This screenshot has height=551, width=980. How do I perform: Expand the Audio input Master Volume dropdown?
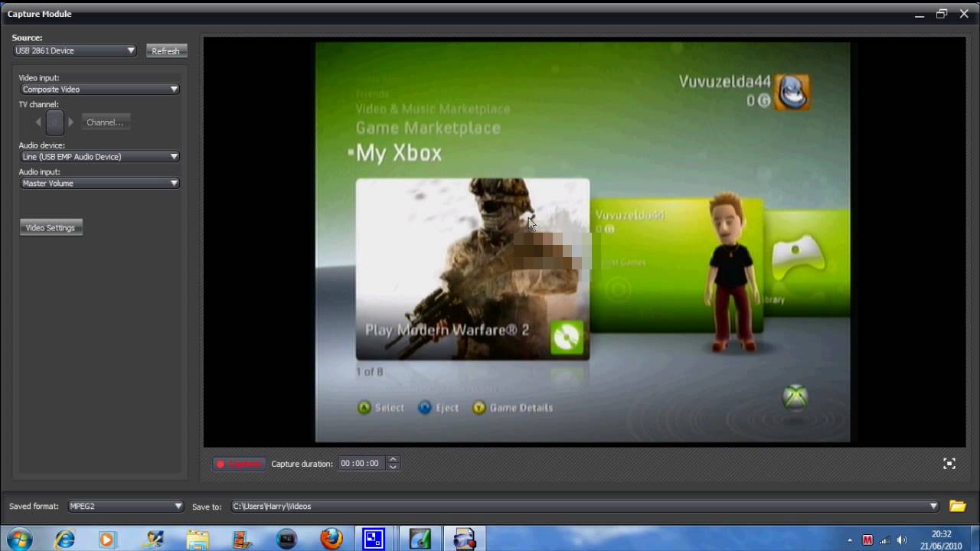pos(100,183)
